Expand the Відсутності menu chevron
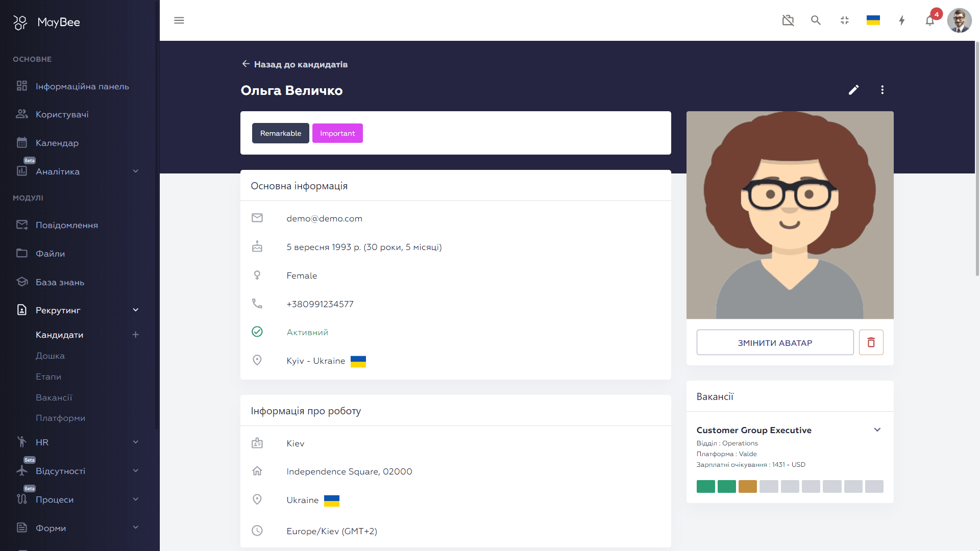Image resolution: width=980 pixels, height=551 pixels. (136, 471)
